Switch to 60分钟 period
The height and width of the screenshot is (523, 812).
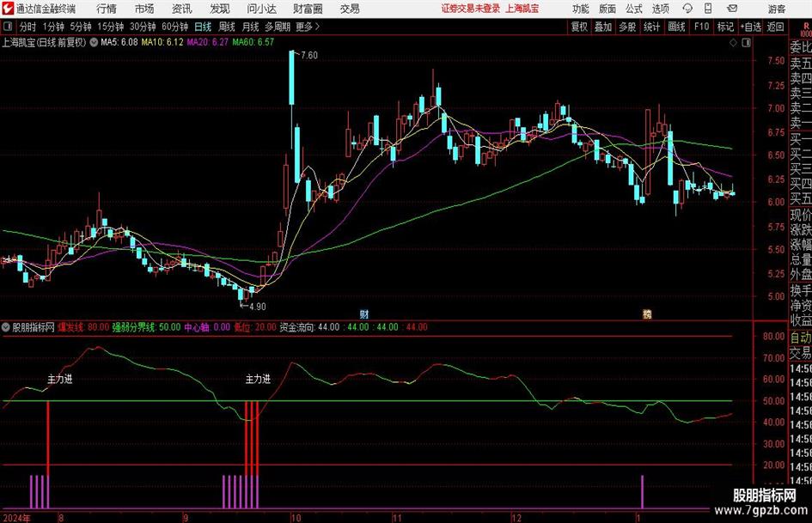click(174, 27)
